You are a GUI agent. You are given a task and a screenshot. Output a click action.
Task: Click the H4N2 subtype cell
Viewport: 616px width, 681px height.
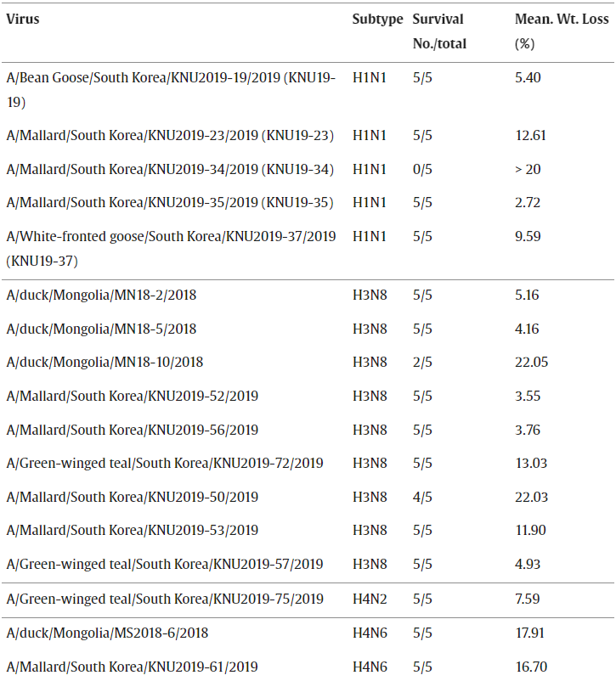tap(370, 599)
